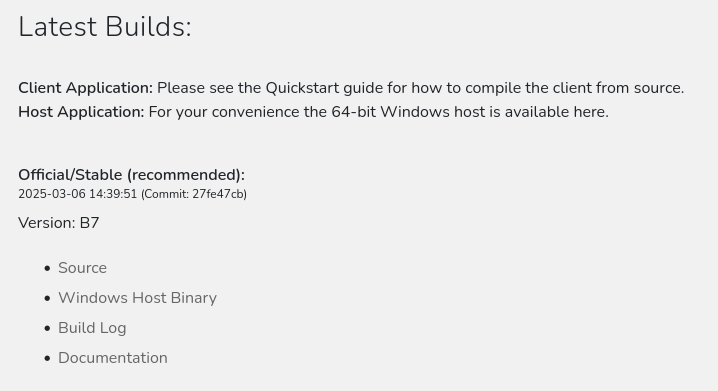
Task: Open the Build Log link
Action: [x=92, y=328]
